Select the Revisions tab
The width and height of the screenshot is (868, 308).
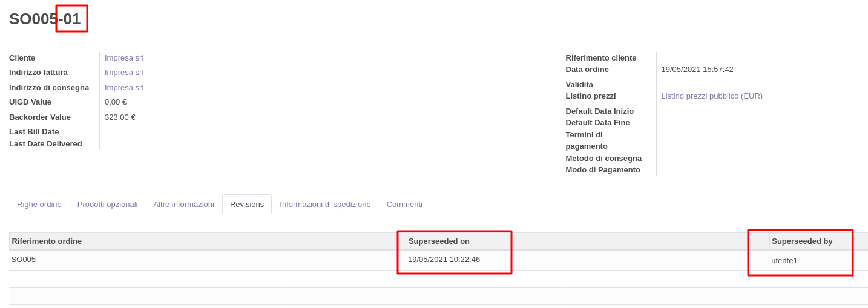click(247, 204)
